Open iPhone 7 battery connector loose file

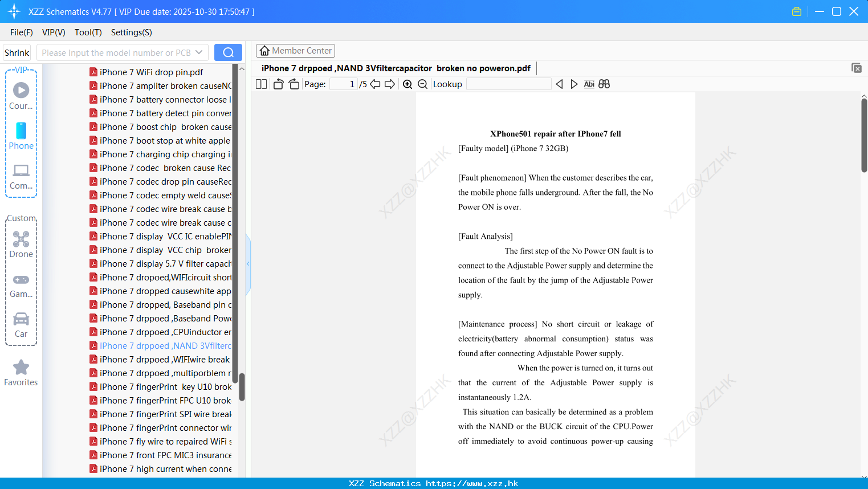[x=160, y=100]
